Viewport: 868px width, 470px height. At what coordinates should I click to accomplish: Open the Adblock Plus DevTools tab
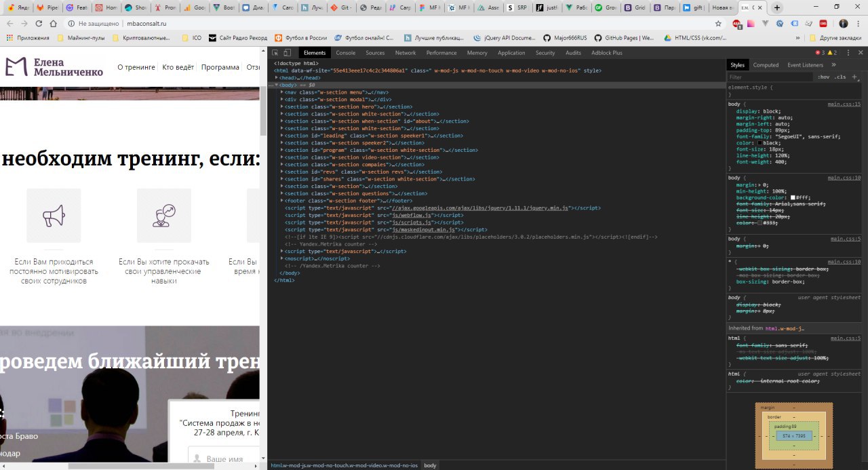[x=607, y=53]
